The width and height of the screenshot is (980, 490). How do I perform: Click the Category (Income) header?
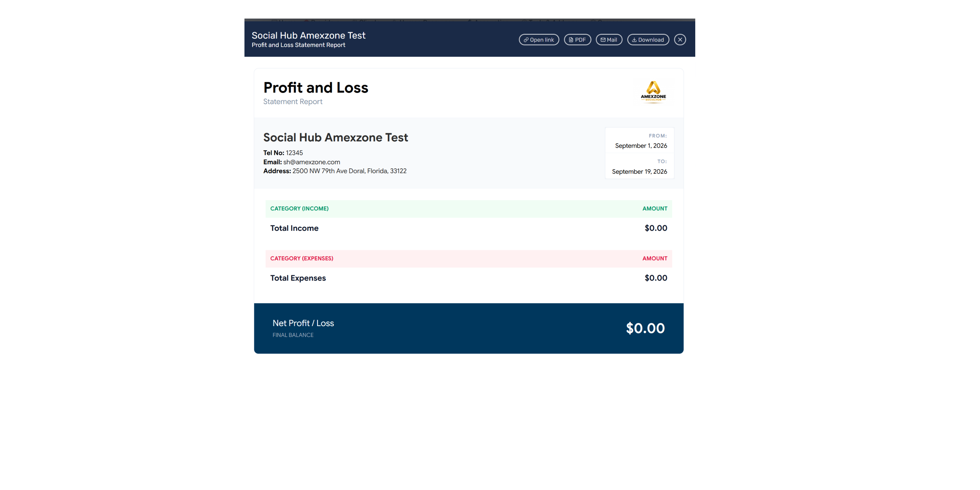point(299,208)
